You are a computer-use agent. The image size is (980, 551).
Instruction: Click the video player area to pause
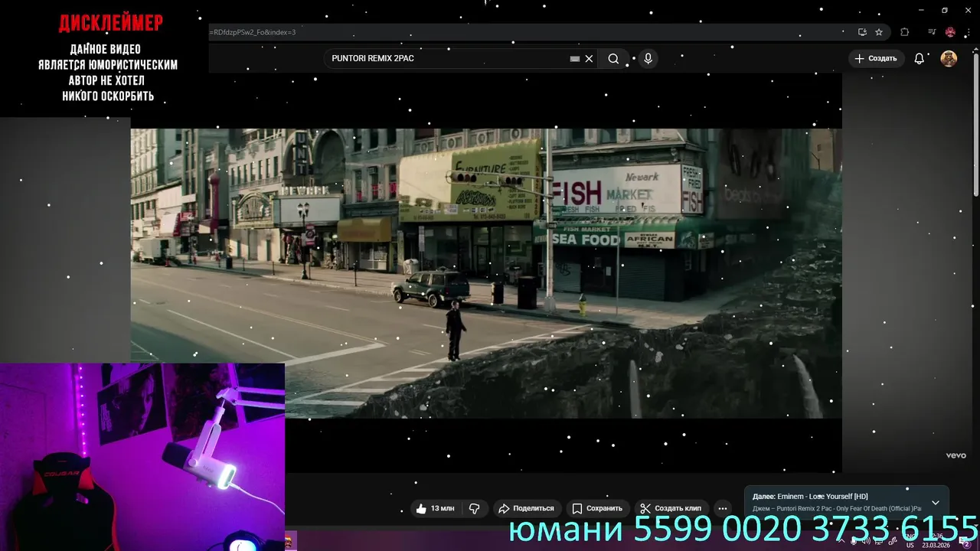[486, 273]
